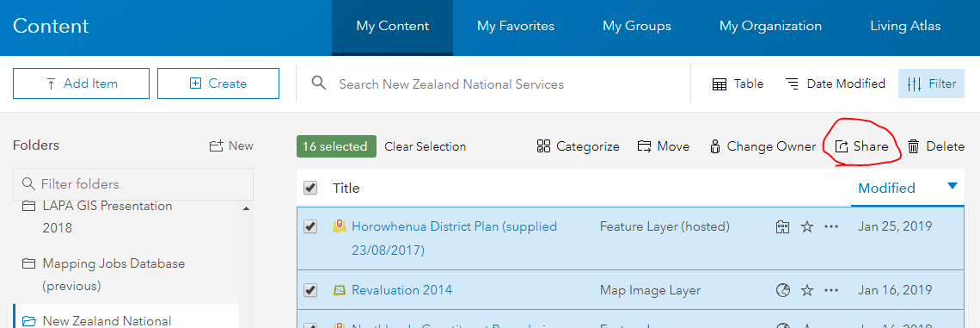Move the selected items
This screenshot has width=980, height=328.
coord(663,146)
